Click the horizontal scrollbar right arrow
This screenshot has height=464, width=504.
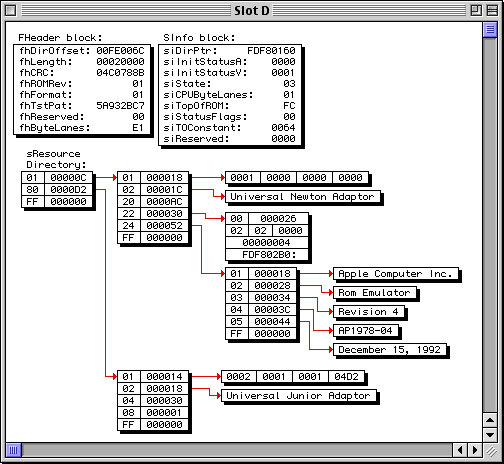pos(475,450)
